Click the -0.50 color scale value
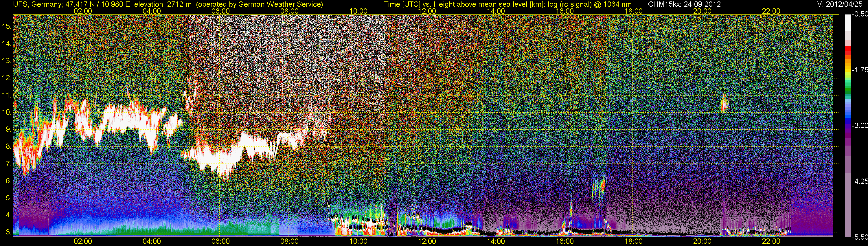 click(x=860, y=14)
